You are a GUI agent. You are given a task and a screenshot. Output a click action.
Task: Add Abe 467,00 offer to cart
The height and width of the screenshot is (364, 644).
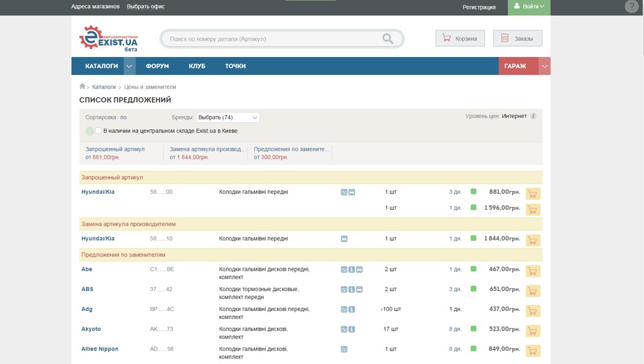click(x=533, y=271)
